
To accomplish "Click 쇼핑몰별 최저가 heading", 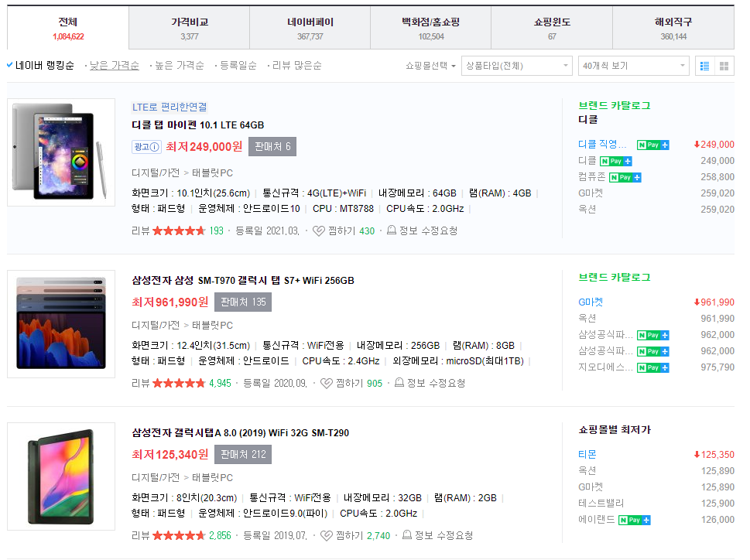I will 615,429.
